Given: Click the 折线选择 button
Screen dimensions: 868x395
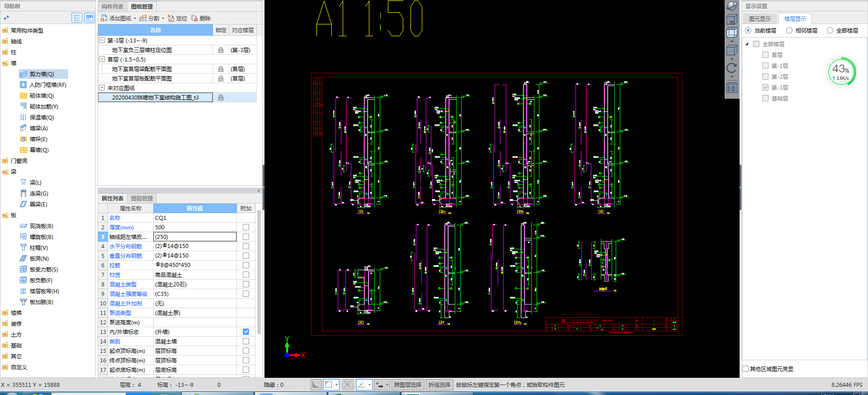Looking at the screenshot, I should [x=439, y=385].
